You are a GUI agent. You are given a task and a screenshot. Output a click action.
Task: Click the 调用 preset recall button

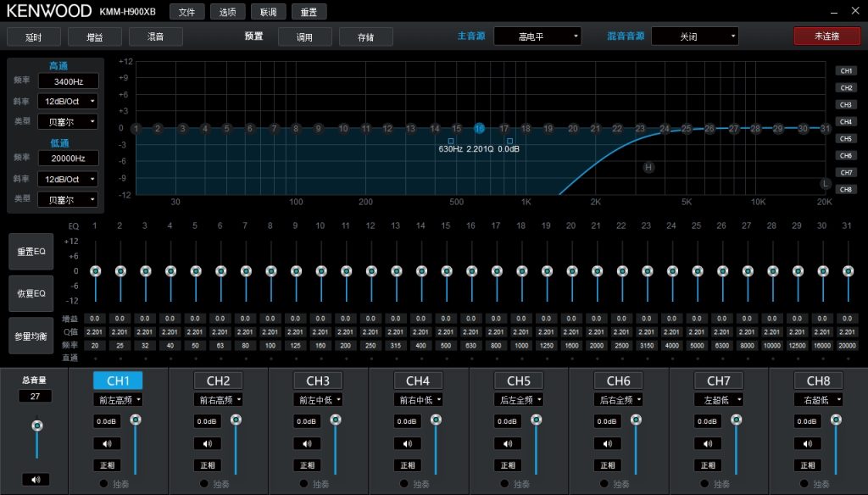click(305, 37)
